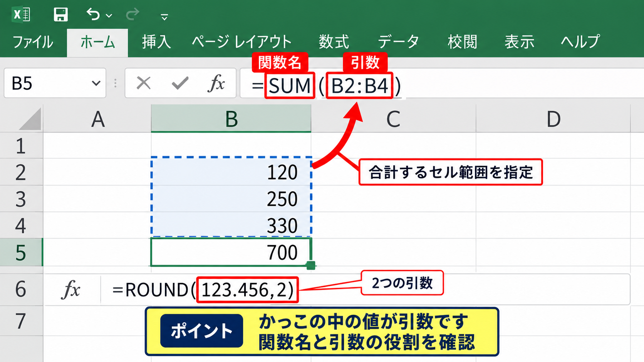Select row 7 header

[21, 321]
